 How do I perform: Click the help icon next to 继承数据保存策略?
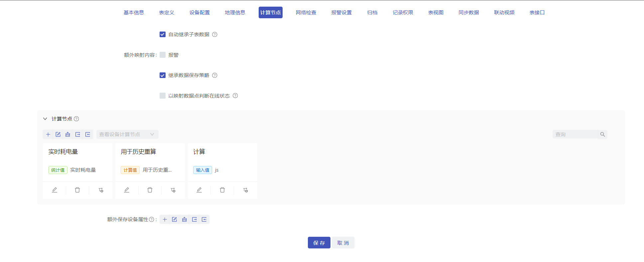pos(215,75)
